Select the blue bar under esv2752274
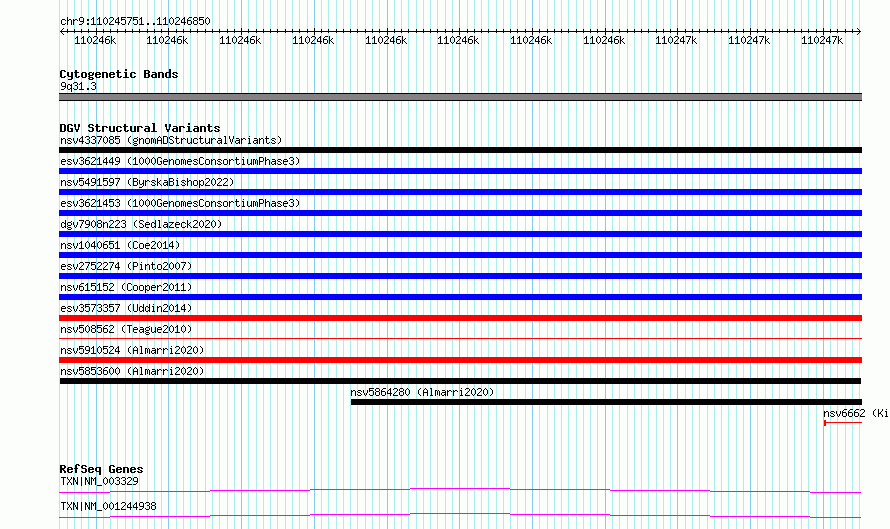890x529 pixels. coord(460,276)
